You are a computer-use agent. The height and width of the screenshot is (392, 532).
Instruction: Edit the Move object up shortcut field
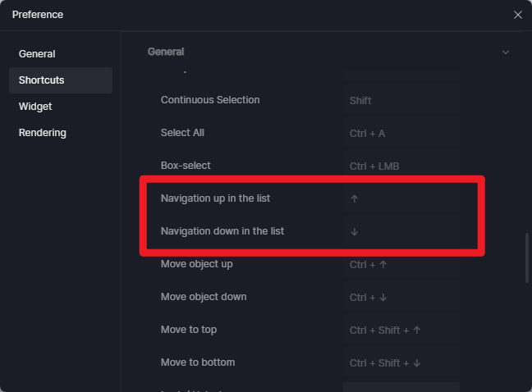401,264
